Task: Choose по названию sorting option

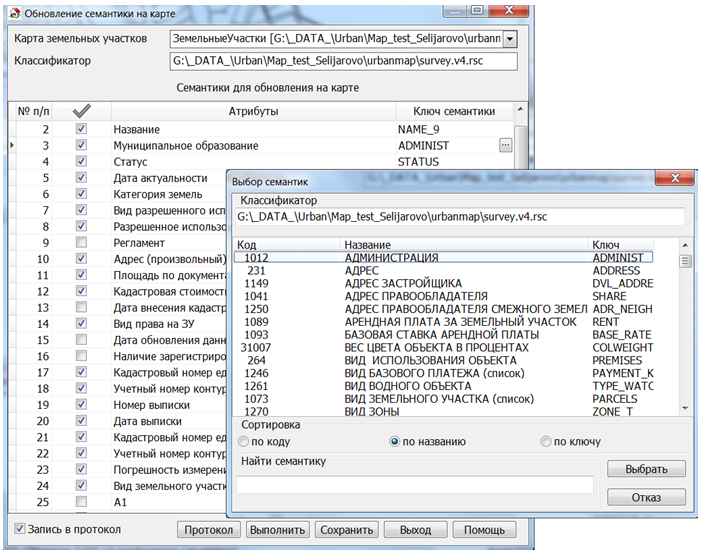Action: pyautogui.click(x=395, y=441)
